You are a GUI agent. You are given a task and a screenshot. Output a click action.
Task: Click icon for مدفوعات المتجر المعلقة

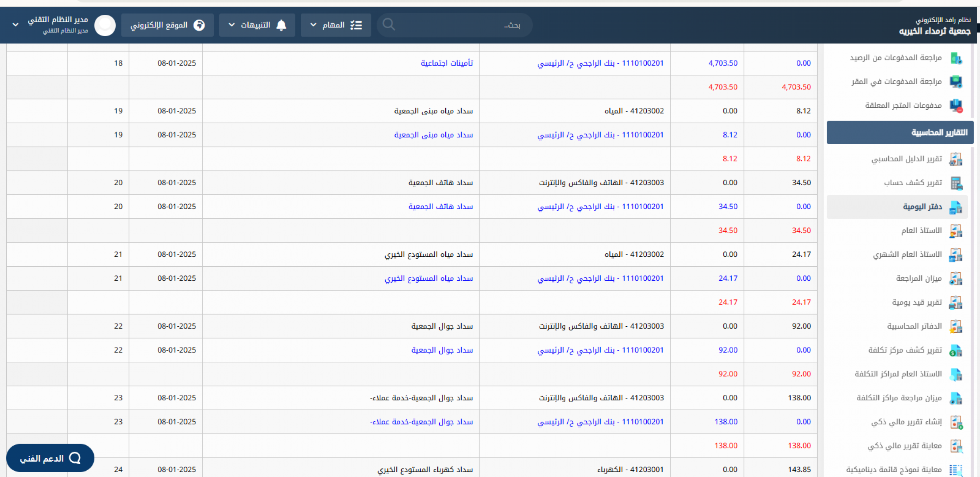(x=956, y=106)
